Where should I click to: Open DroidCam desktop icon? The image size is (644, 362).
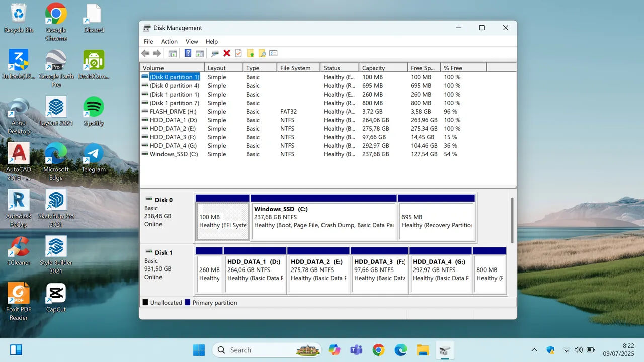tap(94, 65)
